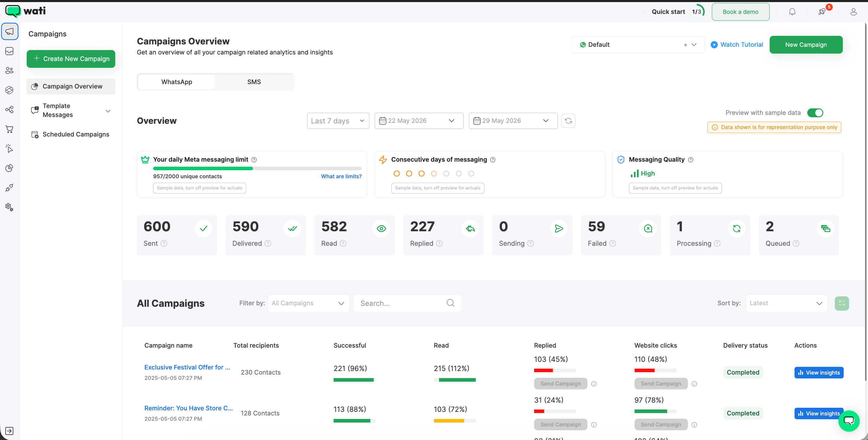Click the 'Completed' status in the first campaign row
The width and height of the screenshot is (868, 440).
(x=743, y=372)
